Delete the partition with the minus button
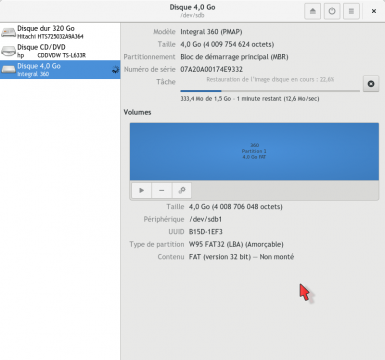 coord(162,190)
